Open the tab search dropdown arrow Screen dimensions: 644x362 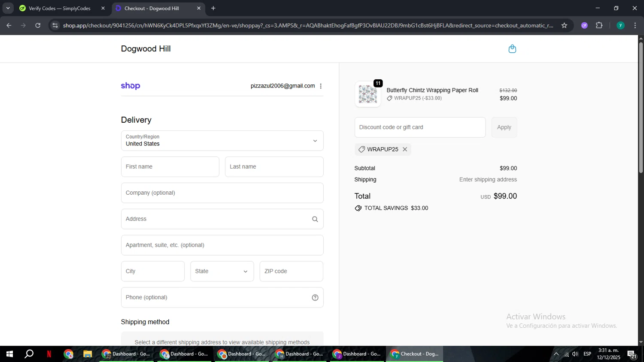8,8
